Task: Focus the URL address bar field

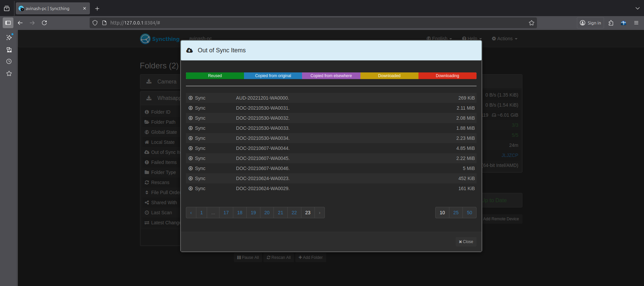Action: pos(302,23)
